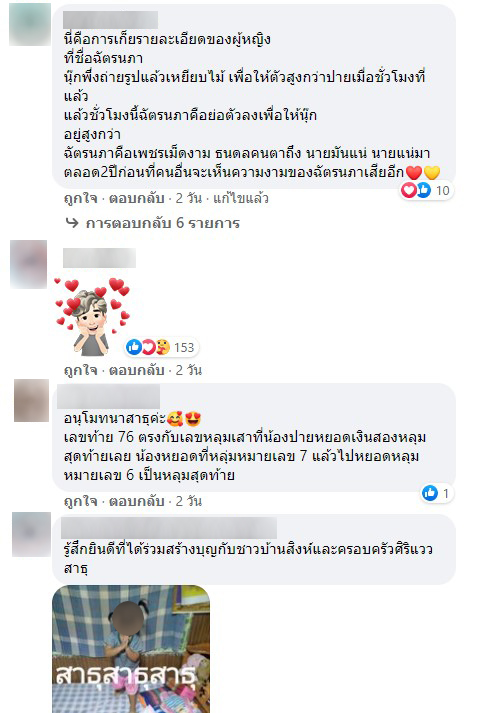
Task: Open the single like reaction count on third comment
Action: [x=437, y=493]
